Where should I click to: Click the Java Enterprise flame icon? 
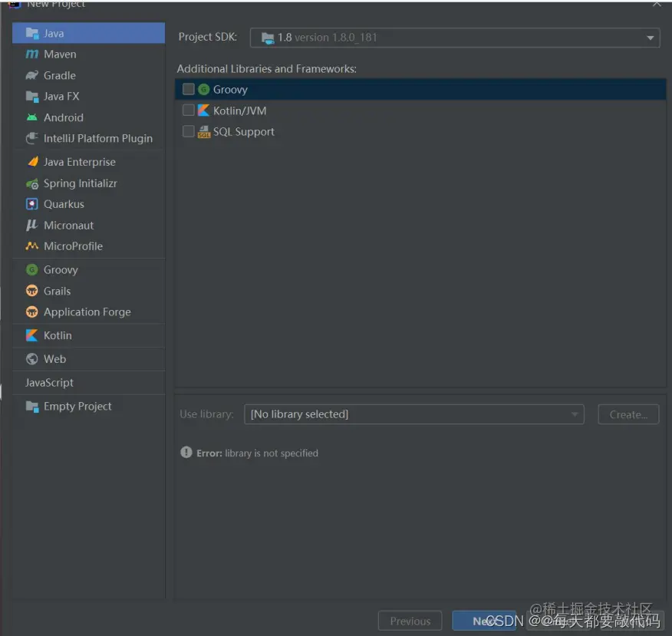[x=32, y=162]
